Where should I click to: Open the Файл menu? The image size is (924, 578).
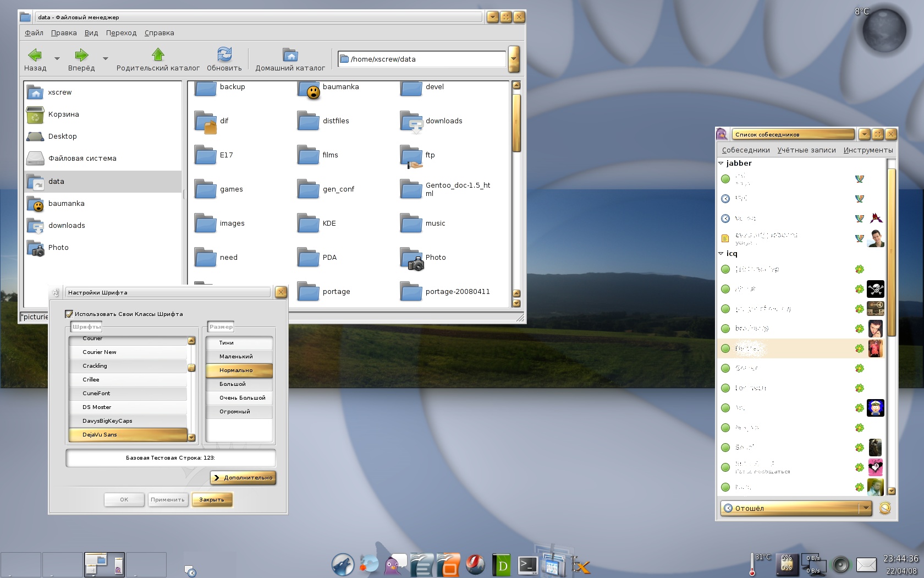click(34, 33)
